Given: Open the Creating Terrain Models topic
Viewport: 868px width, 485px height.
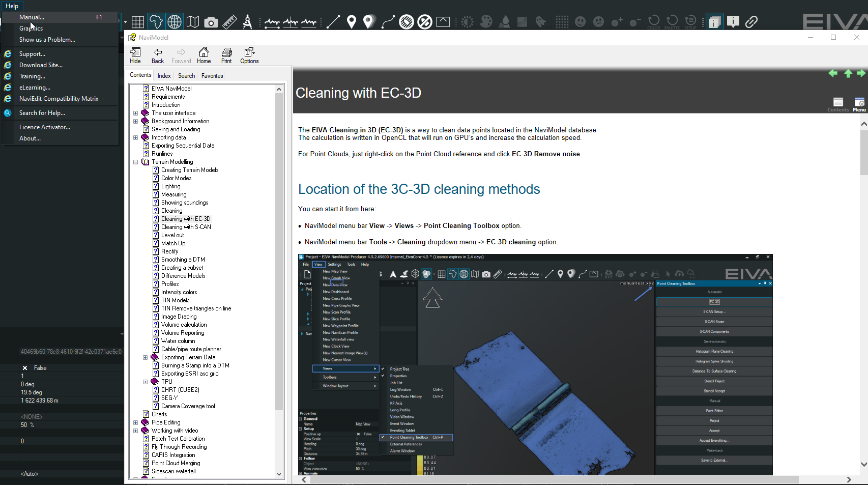Looking at the screenshot, I should coord(189,170).
